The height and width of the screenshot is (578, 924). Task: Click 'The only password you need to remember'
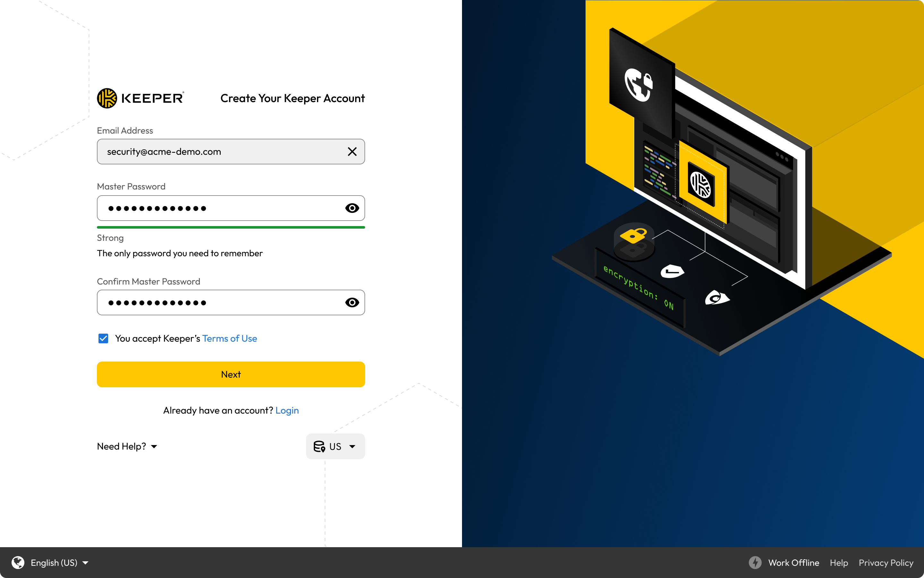(x=179, y=253)
